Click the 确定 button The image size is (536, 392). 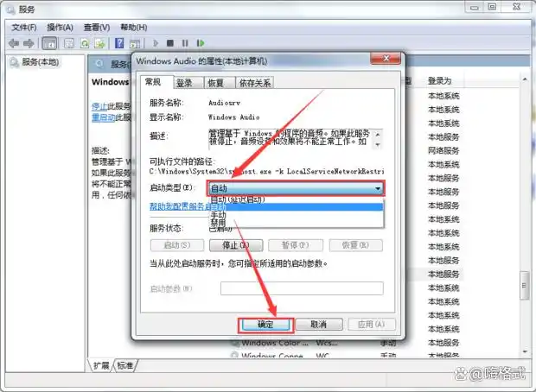click(265, 325)
